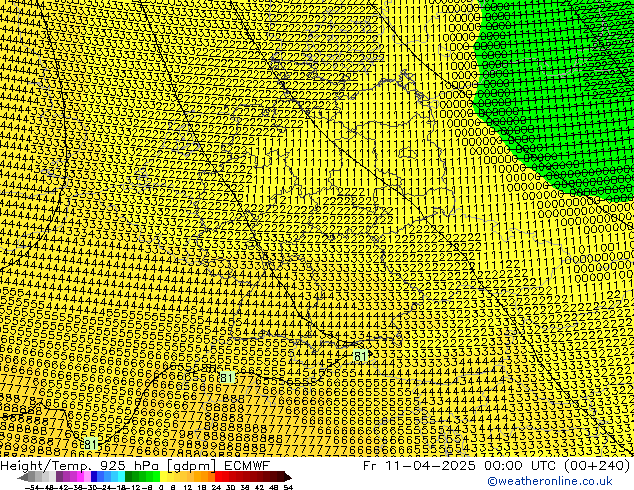The width and height of the screenshot is (634, 490).
Task: Select the bright red legend swatch above 24
Action: 218,476
